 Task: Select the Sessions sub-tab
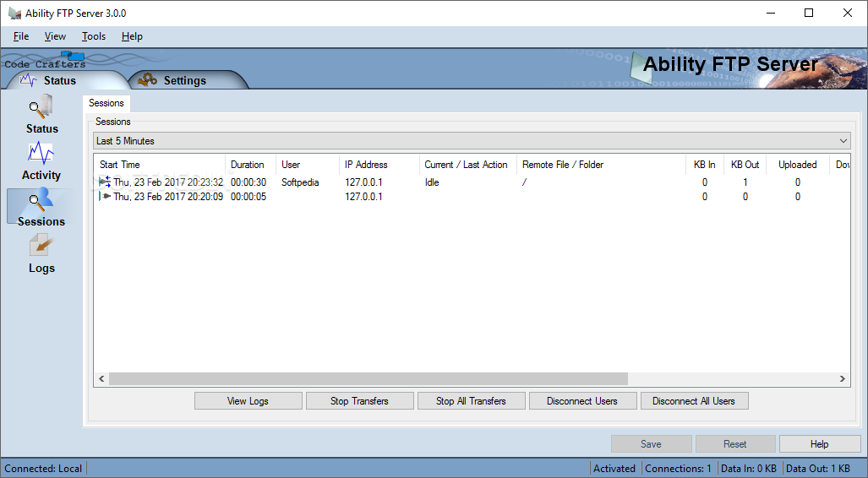106,103
